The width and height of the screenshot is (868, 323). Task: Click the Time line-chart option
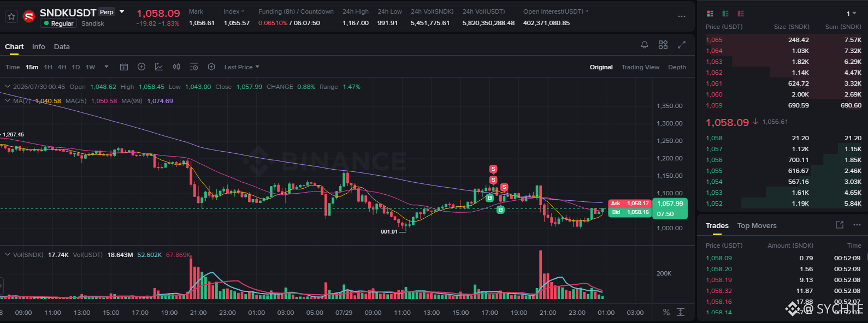13,67
